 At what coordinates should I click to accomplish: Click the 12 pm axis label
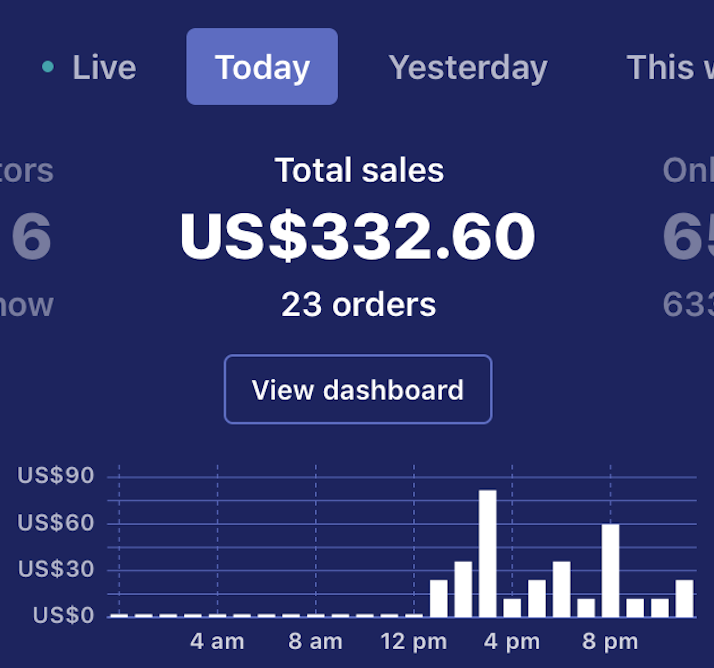pyautogui.click(x=413, y=641)
